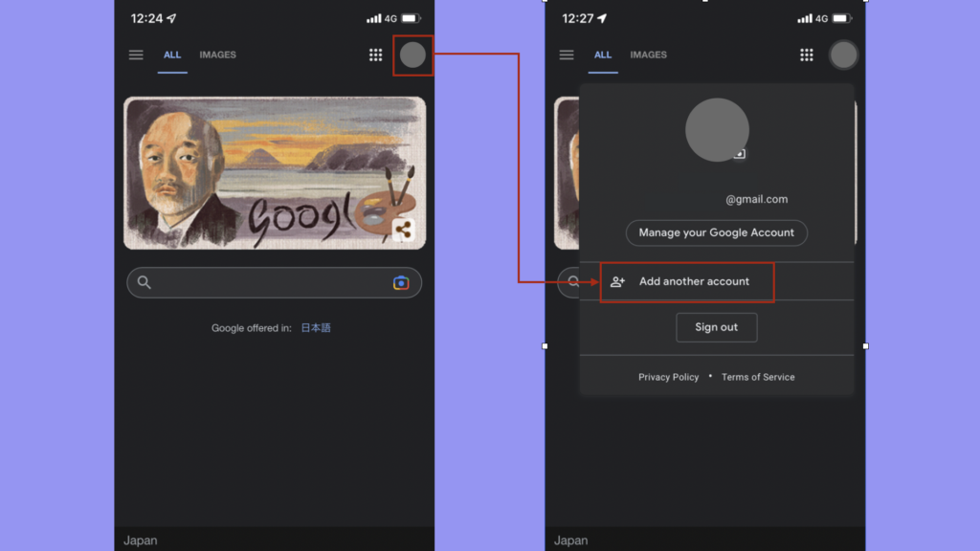
Task: Click the Sign out button
Action: tap(716, 327)
